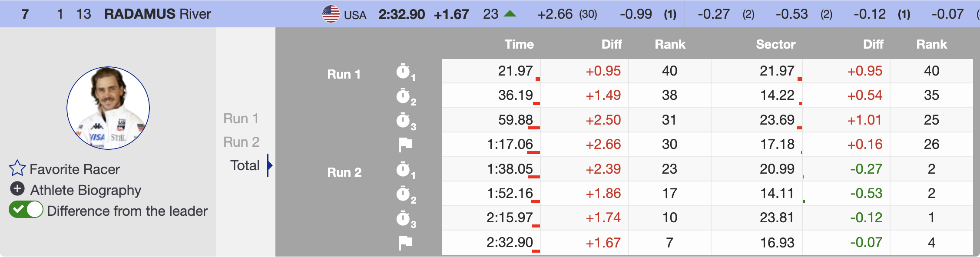The height and width of the screenshot is (257, 980).
Task: Click River Radamus's athlete photo
Action: [108, 108]
